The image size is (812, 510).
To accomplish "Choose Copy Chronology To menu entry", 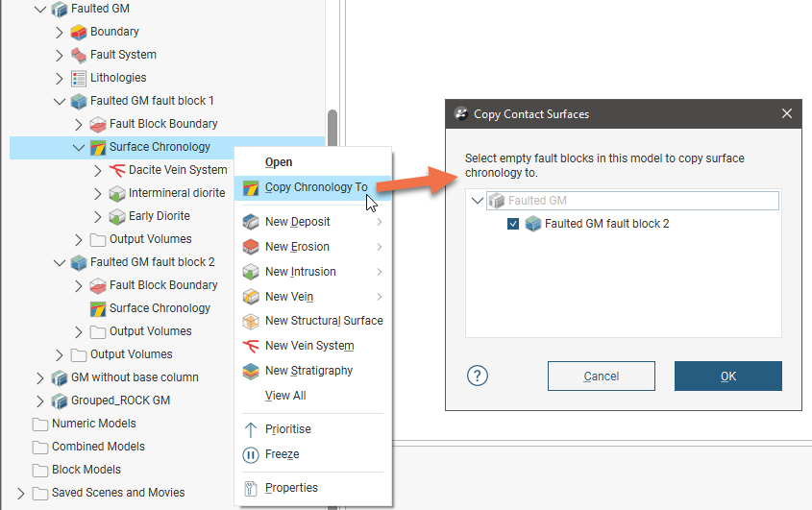I will pos(315,187).
